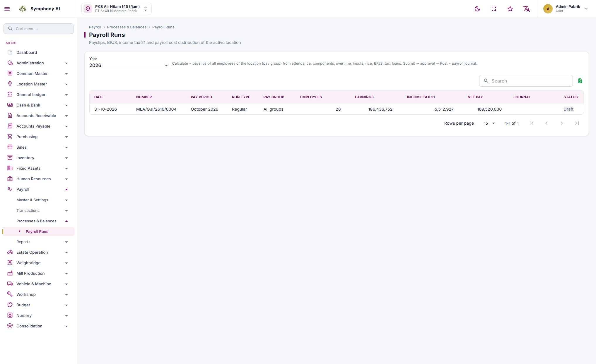Open language translate icon
Screen dimensions: 596x364
pos(527,9)
